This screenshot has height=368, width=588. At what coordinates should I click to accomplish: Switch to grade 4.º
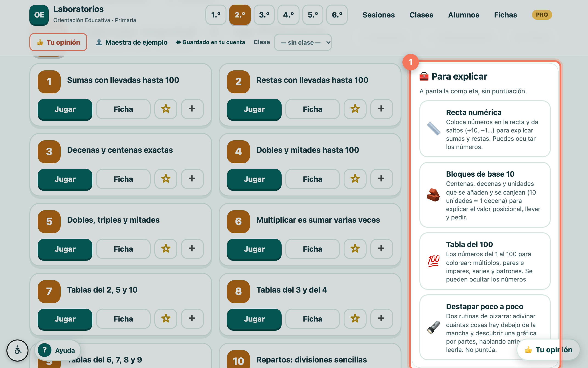point(288,15)
